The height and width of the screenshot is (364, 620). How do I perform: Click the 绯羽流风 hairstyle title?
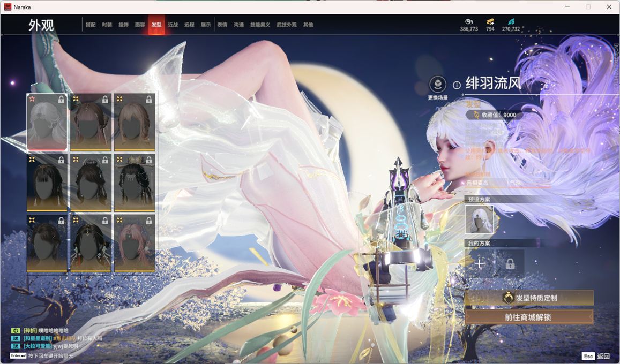coord(494,84)
